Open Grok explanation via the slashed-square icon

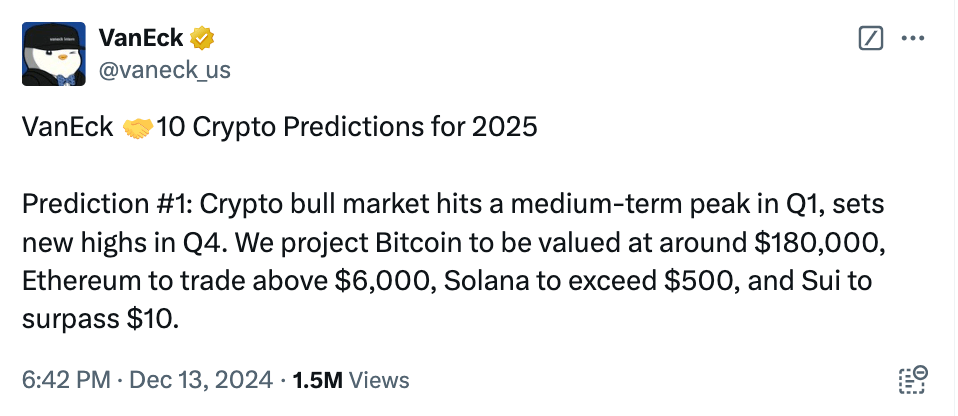click(872, 39)
